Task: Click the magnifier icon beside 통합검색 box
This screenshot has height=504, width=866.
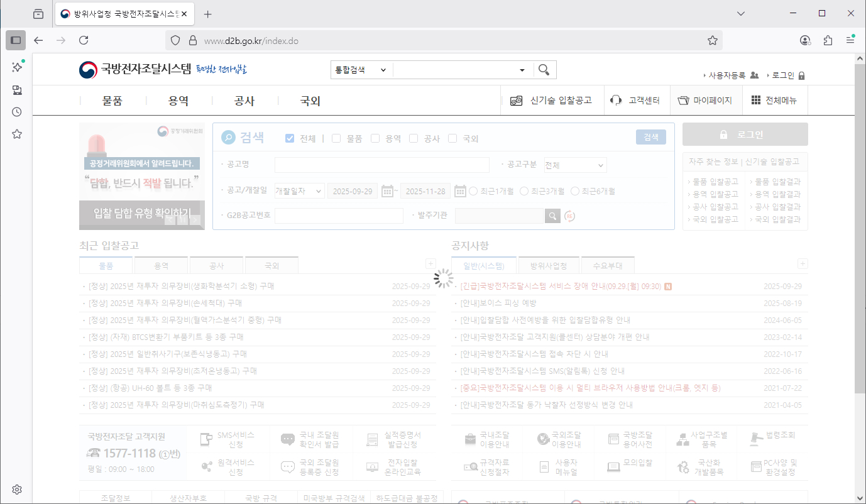Action: [544, 70]
